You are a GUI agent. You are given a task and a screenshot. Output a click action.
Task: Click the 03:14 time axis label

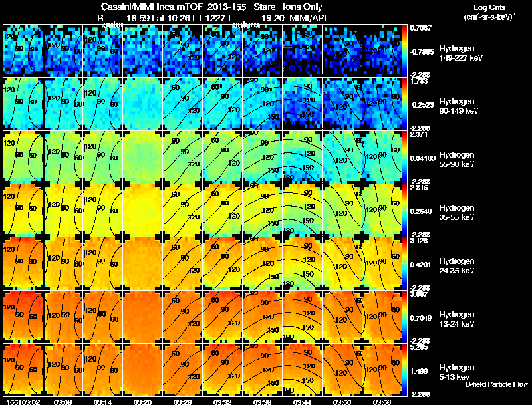(102, 402)
